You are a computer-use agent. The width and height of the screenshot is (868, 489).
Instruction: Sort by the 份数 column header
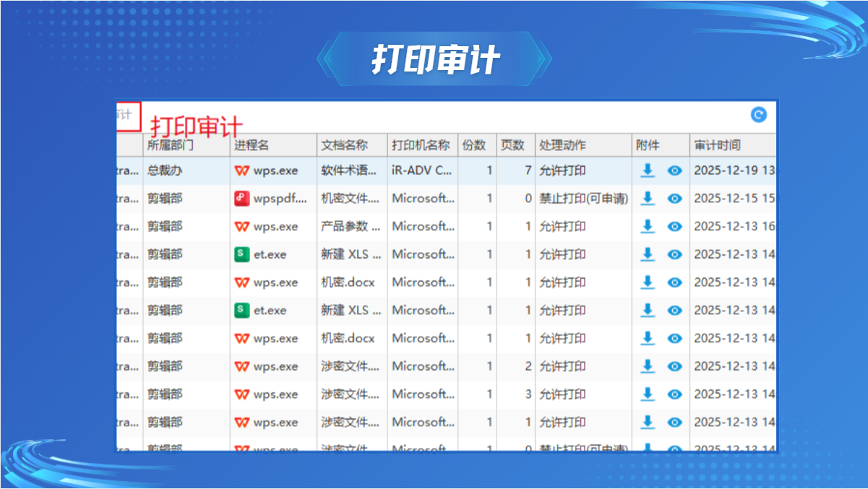477,145
